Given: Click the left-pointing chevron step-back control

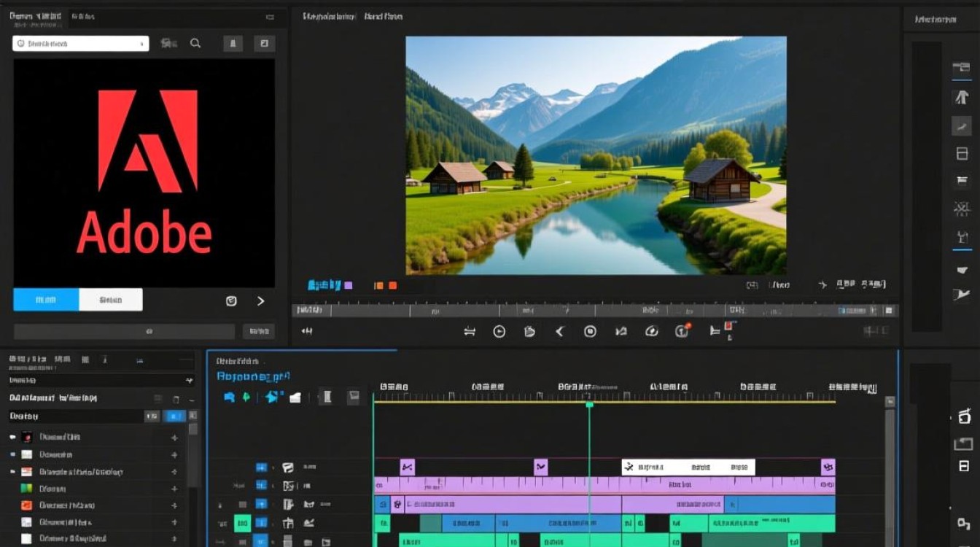Looking at the screenshot, I should 559,331.
